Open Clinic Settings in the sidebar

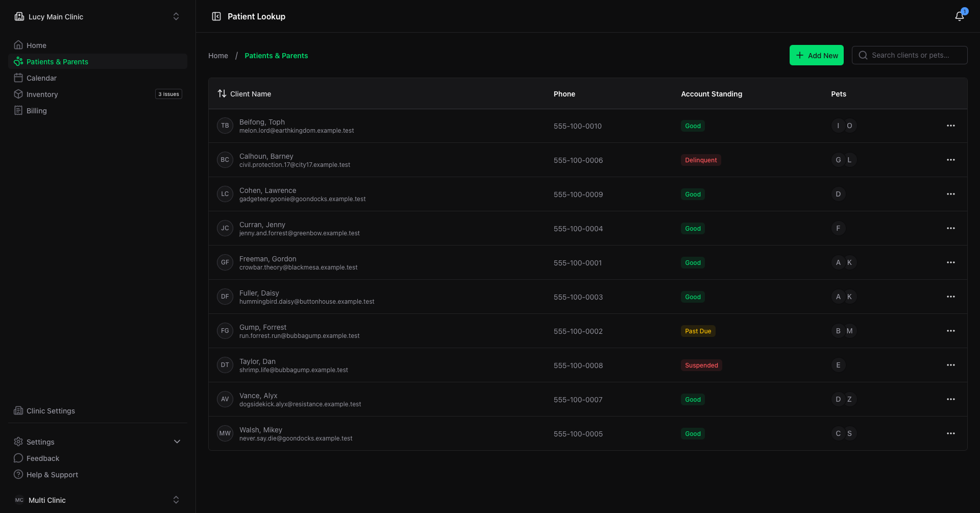tap(97, 410)
